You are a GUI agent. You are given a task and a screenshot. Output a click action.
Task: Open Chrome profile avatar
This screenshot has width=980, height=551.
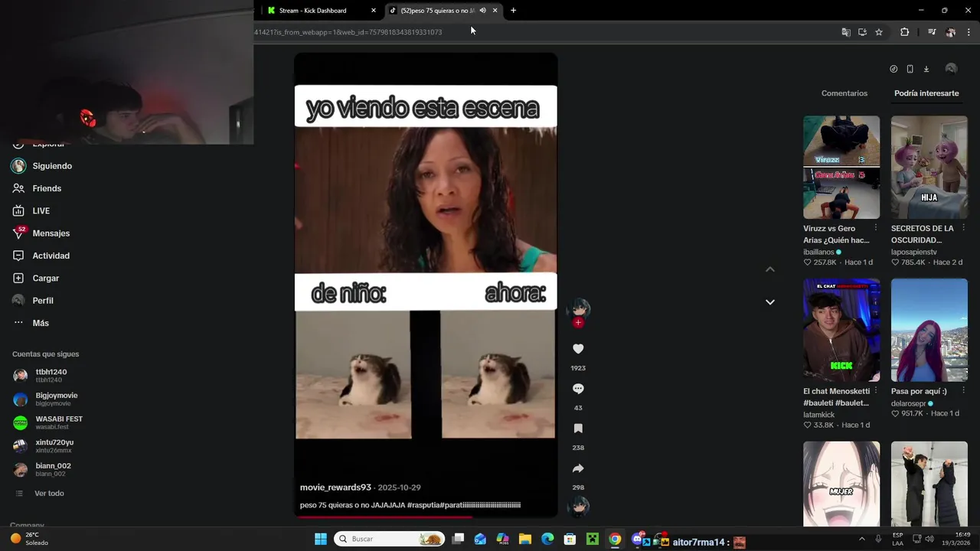point(951,32)
